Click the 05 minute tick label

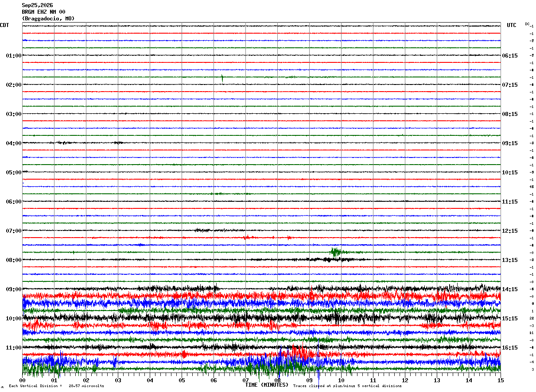pos(182,380)
